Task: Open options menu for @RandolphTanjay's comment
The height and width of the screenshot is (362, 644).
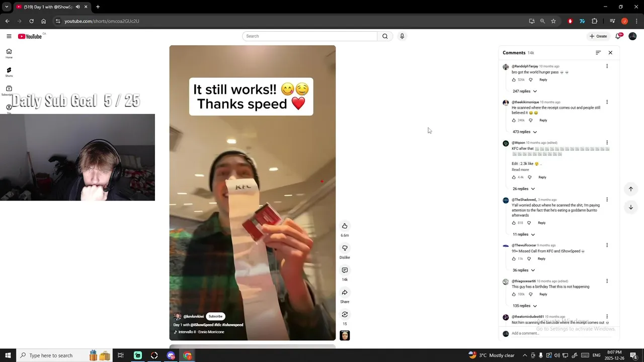Action: point(607,66)
